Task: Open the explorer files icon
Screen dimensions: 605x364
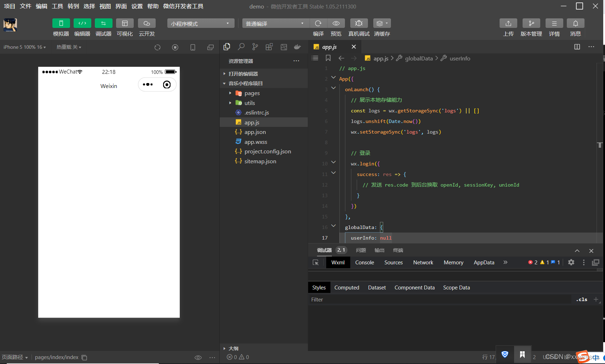Action: pyautogui.click(x=227, y=47)
